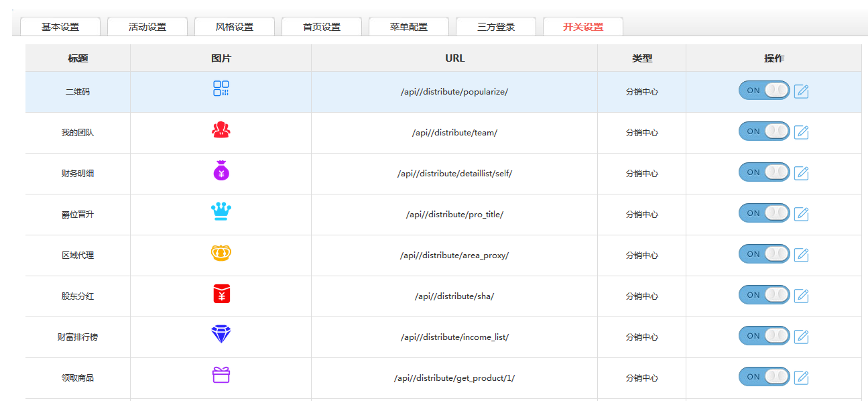This screenshot has height=401, width=868.
Task: Click the red team icon for 我的团队
Action: [221, 130]
